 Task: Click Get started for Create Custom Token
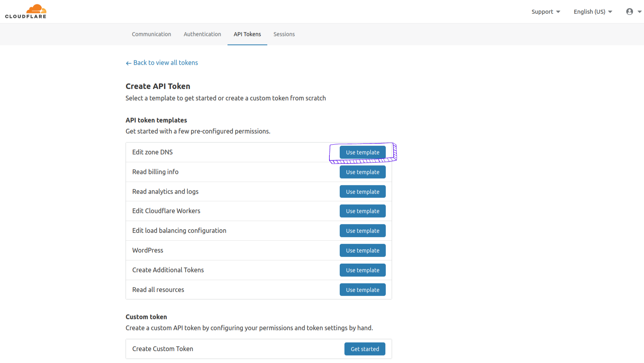coord(365,349)
